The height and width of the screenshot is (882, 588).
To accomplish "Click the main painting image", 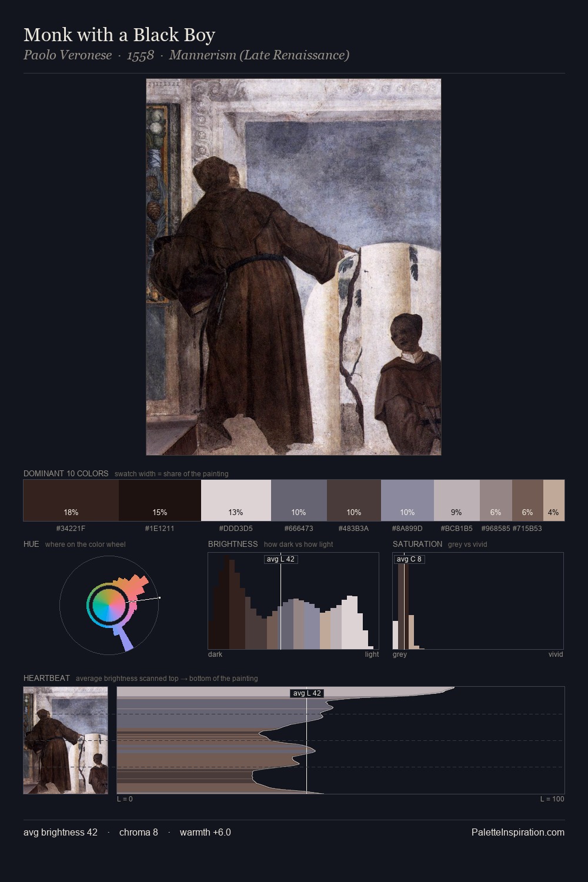I will (293, 267).
